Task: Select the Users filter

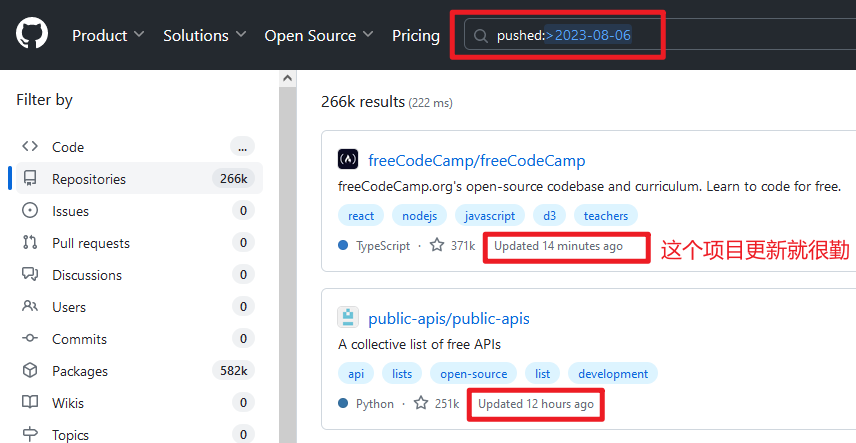Action: pyautogui.click(x=139, y=307)
